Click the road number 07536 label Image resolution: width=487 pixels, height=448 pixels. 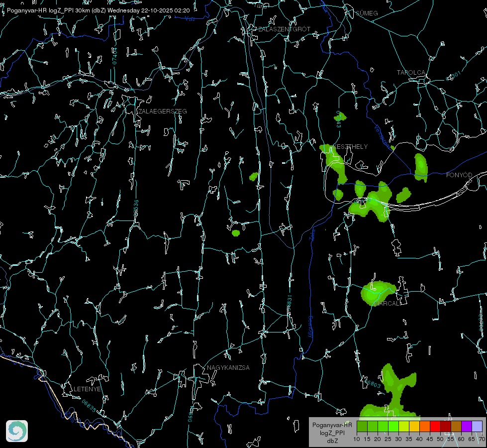(x=136, y=208)
